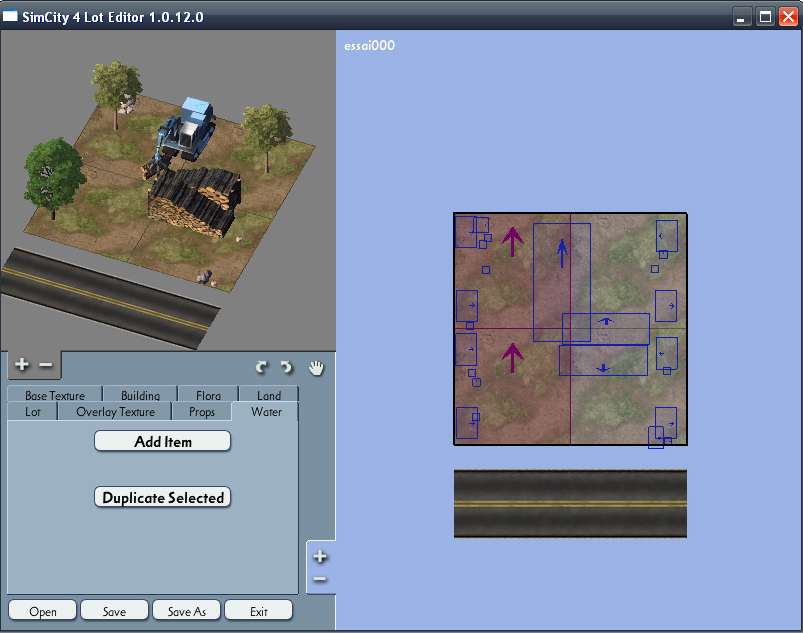Screen dimensions: 803x633
Task: Zoom out the 3D preview with minus icon
Action: click(x=46, y=365)
